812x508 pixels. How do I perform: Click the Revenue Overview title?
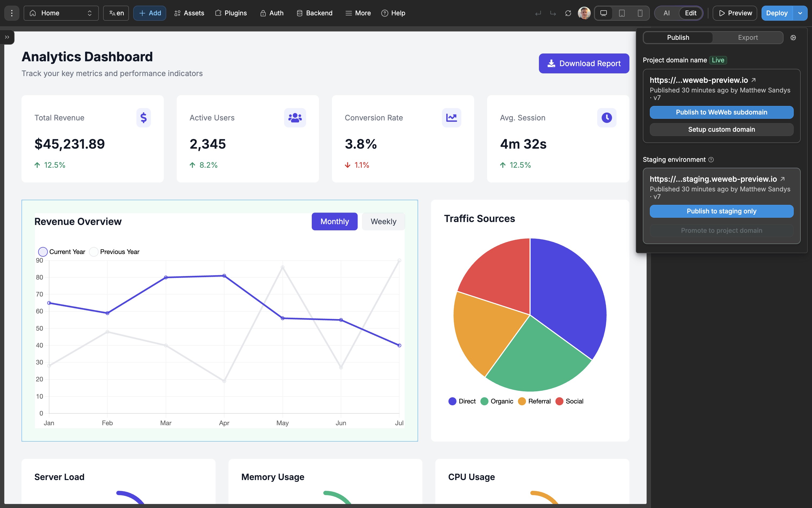pos(78,221)
